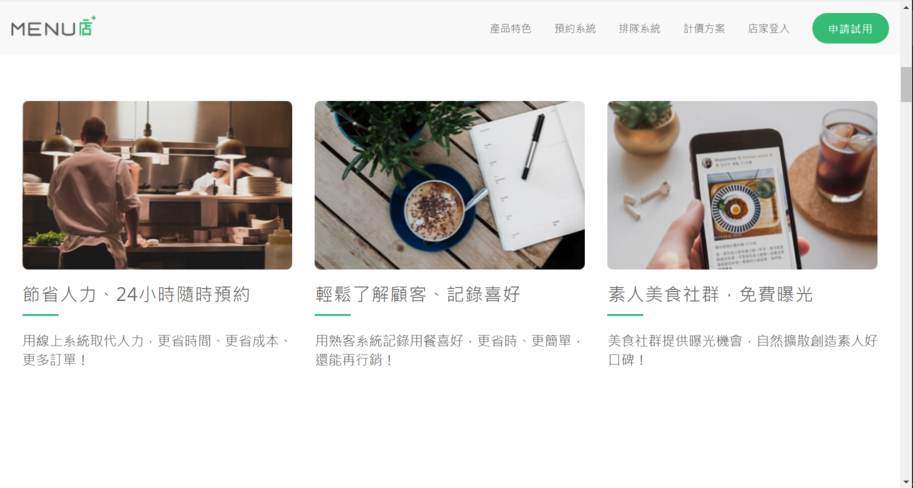Click text 用熟客系統記錄用餐喜好 description
This screenshot has height=488, width=913.
coord(450,350)
